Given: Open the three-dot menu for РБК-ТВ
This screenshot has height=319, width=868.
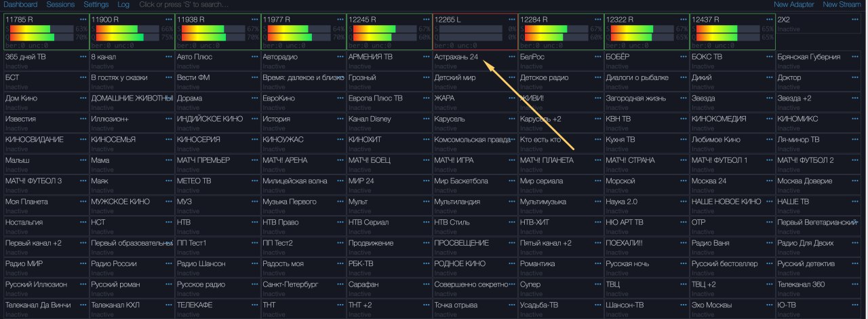Looking at the screenshot, I should coord(426,264).
